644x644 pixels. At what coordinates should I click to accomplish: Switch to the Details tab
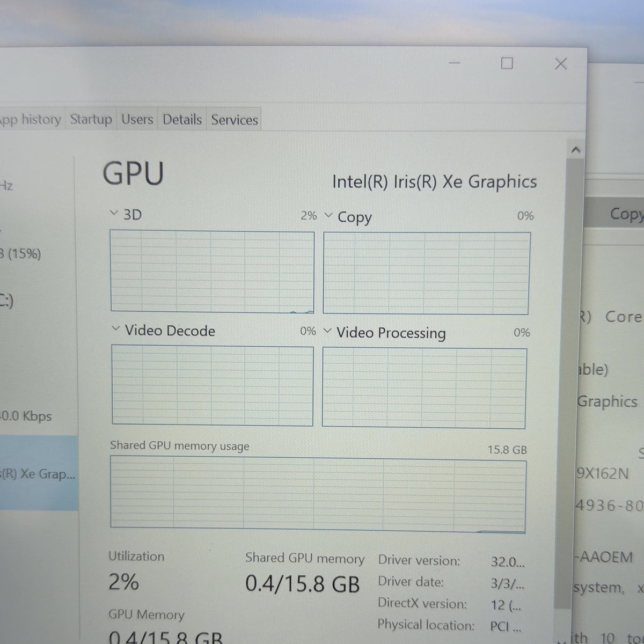tap(182, 119)
